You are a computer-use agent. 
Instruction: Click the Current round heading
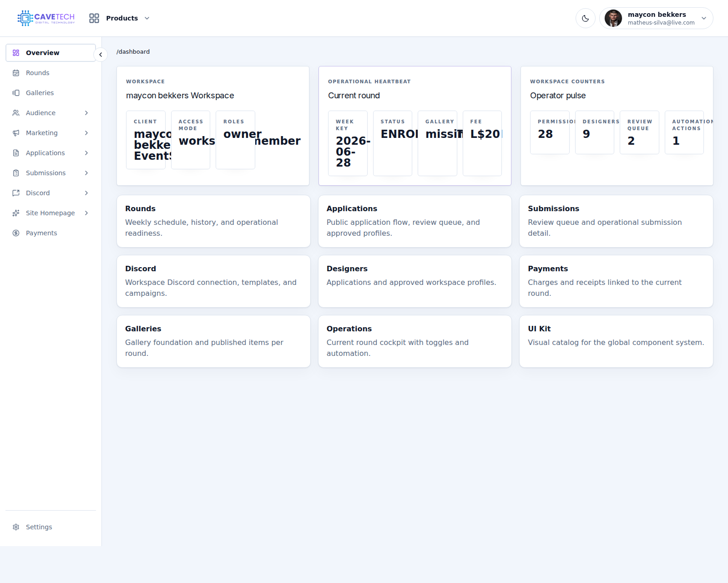click(354, 96)
